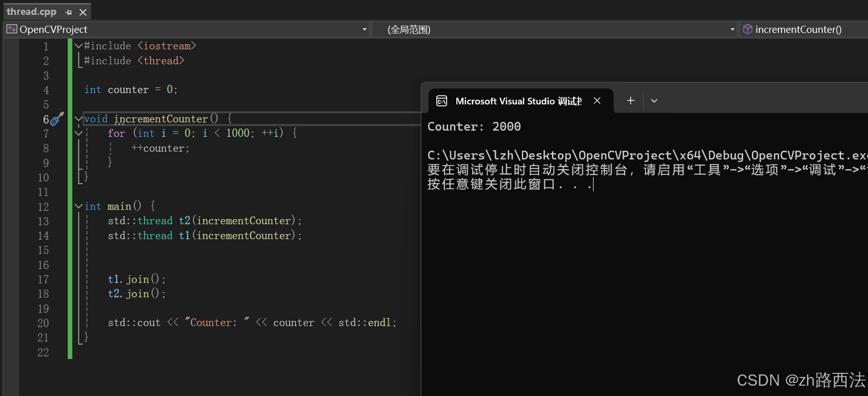The height and width of the screenshot is (396, 868).
Task: Collapse the for loop at line 7
Action: (x=79, y=133)
